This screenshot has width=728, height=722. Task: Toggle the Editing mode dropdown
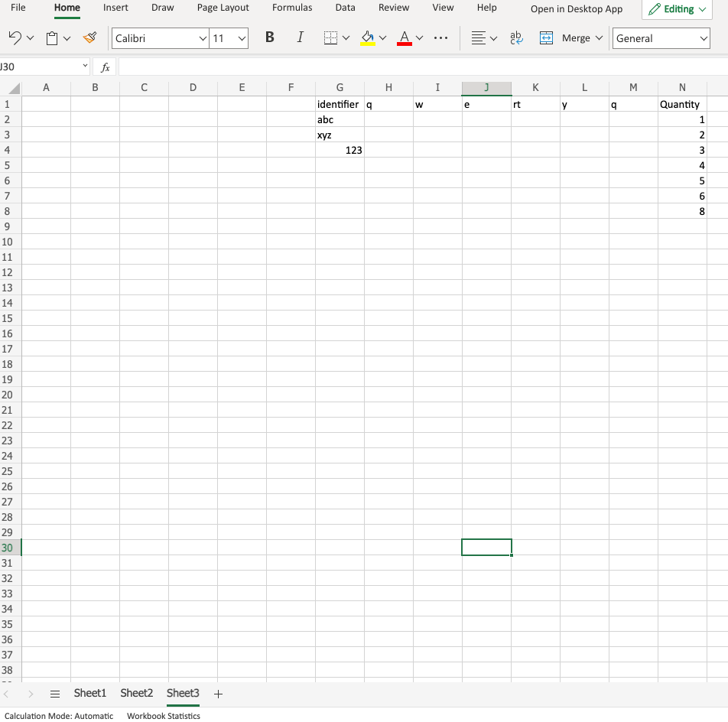[676, 10]
